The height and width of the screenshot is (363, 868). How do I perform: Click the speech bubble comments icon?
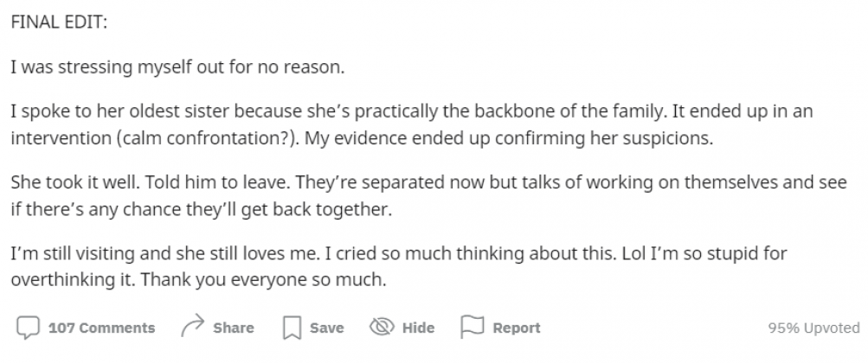(x=28, y=328)
